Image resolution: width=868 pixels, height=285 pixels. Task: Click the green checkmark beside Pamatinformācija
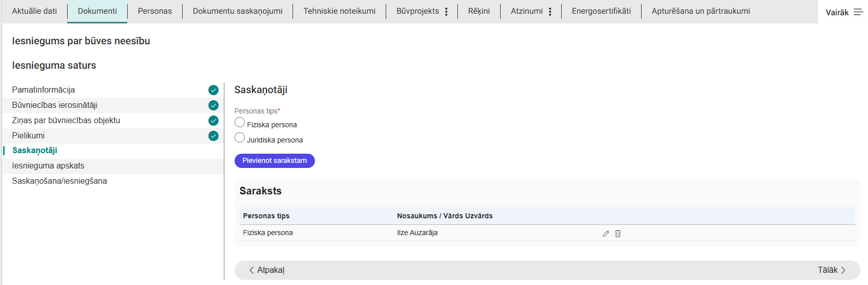213,90
